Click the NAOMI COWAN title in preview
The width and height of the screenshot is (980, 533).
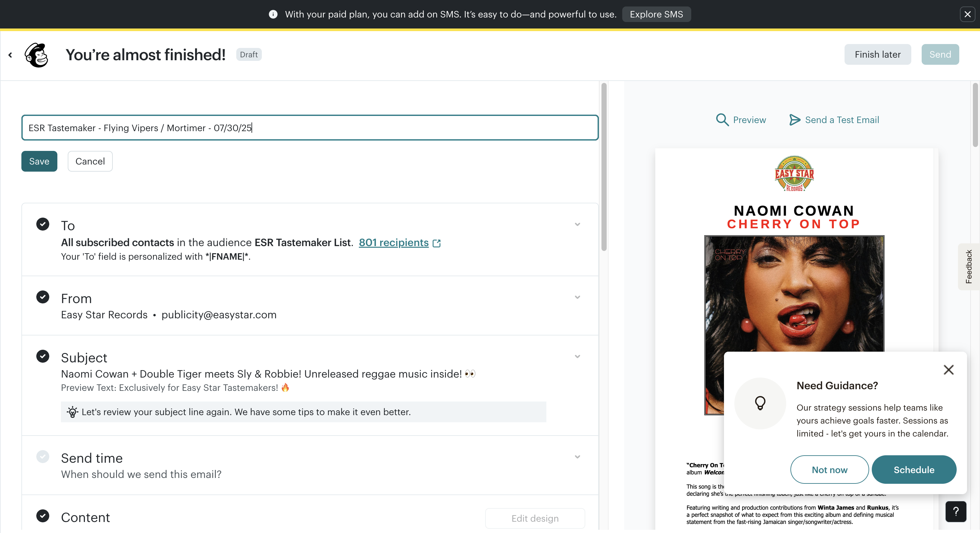point(794,210)
